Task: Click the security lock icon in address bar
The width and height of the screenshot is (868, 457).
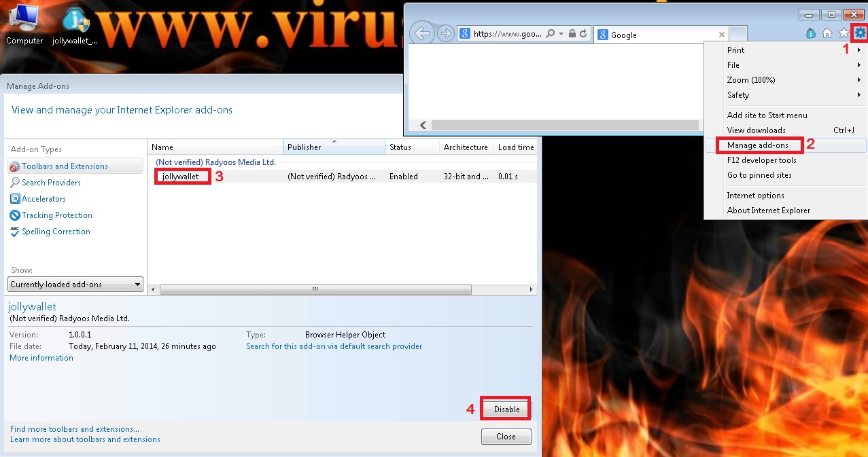Action: (x=572, y=33)
